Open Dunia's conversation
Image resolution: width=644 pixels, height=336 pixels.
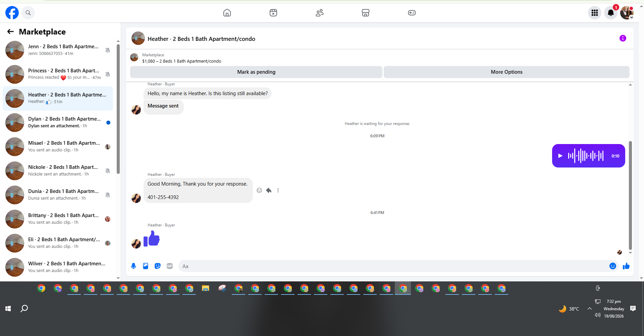pyautogui.click(x=58, y=195)
